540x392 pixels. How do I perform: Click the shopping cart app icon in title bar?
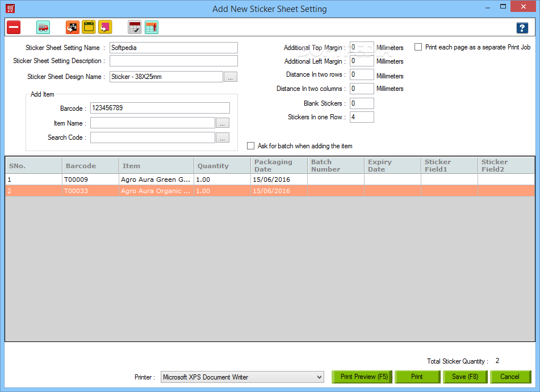[10, 9]
